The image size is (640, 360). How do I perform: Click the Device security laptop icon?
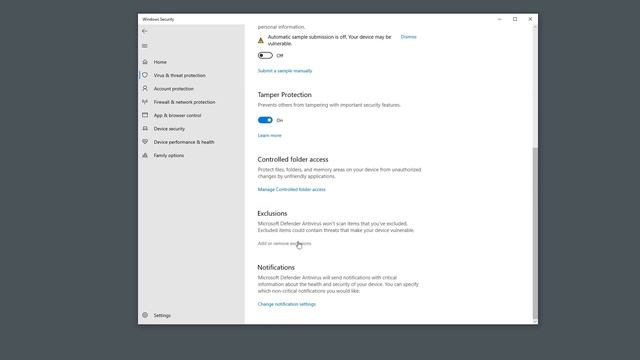point(145,129)
